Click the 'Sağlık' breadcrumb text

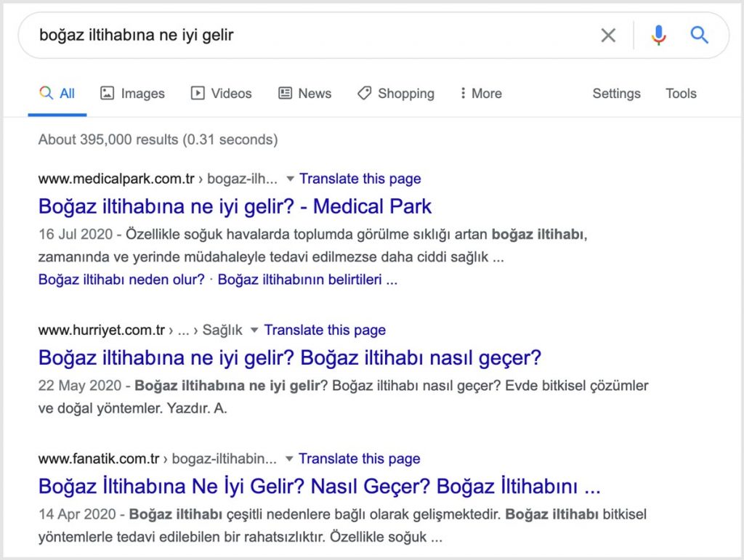222,330
